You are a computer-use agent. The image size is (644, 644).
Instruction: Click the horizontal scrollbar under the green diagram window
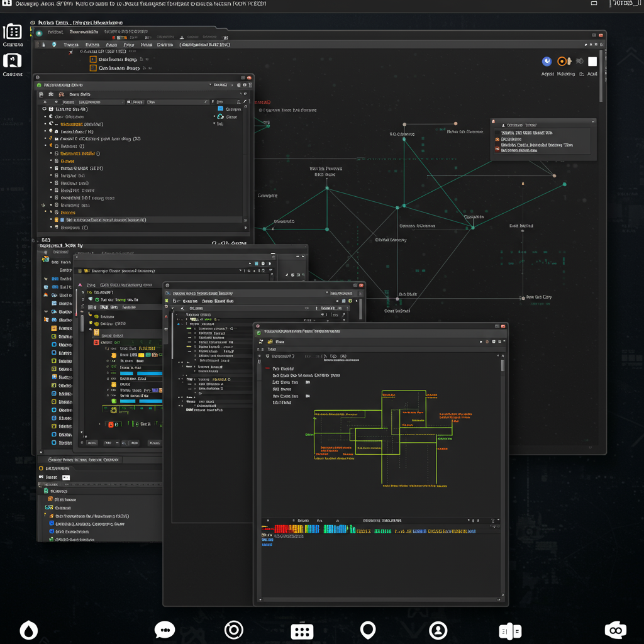379,599
